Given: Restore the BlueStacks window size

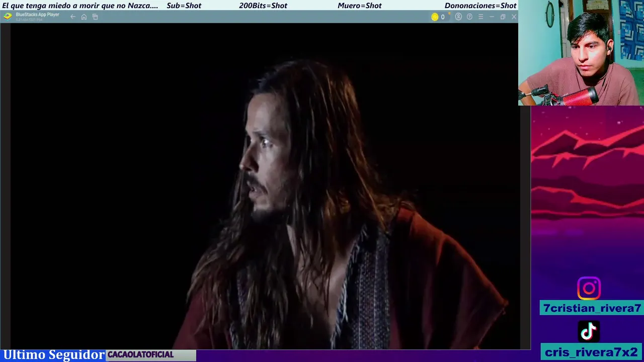Looking at the screenshot, I should tap(503, 17).
